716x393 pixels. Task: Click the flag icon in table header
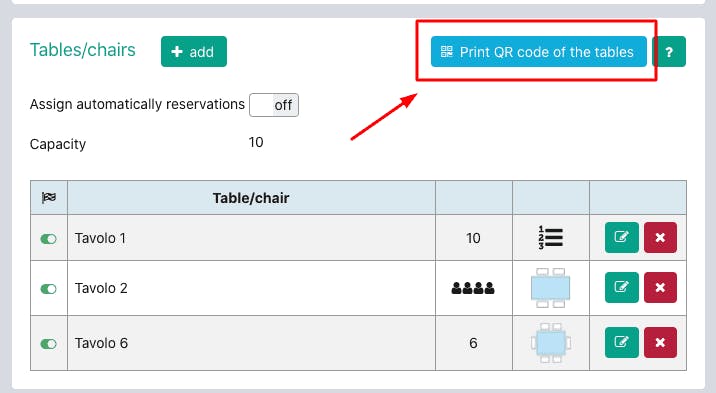pos(49,198)
